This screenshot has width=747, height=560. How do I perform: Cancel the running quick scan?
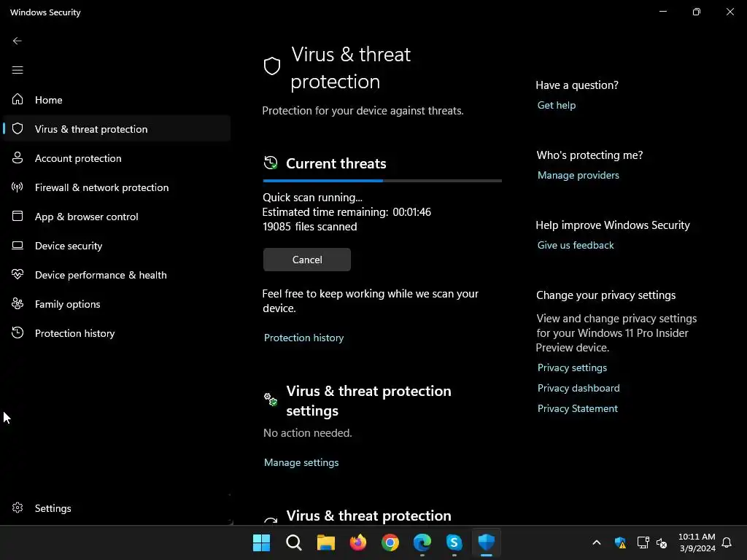point(307,260)
